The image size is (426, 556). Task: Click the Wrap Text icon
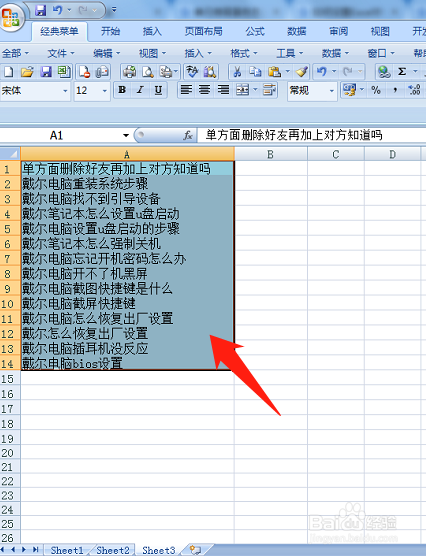pos(270,90)
